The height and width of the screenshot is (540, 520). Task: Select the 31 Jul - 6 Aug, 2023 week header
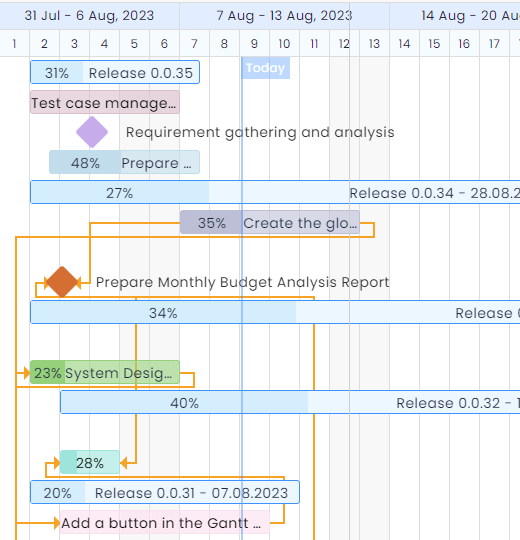coord(89,16)
